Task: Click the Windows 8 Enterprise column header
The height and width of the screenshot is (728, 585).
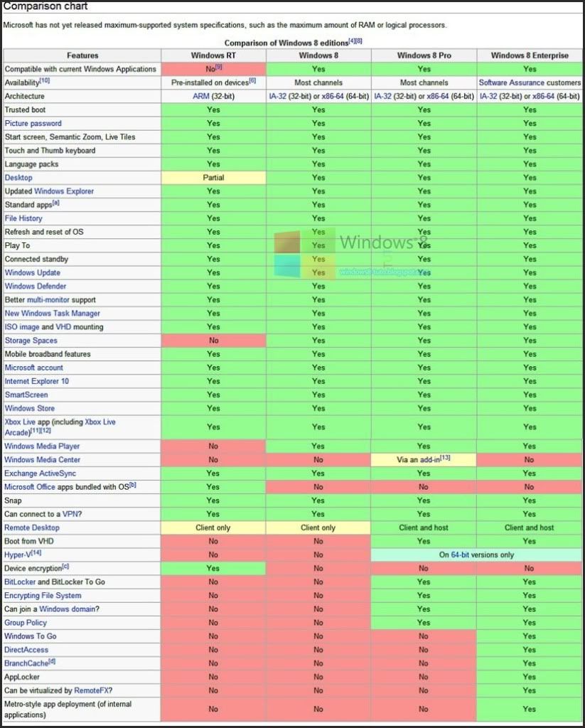Action: coord(530,55)
